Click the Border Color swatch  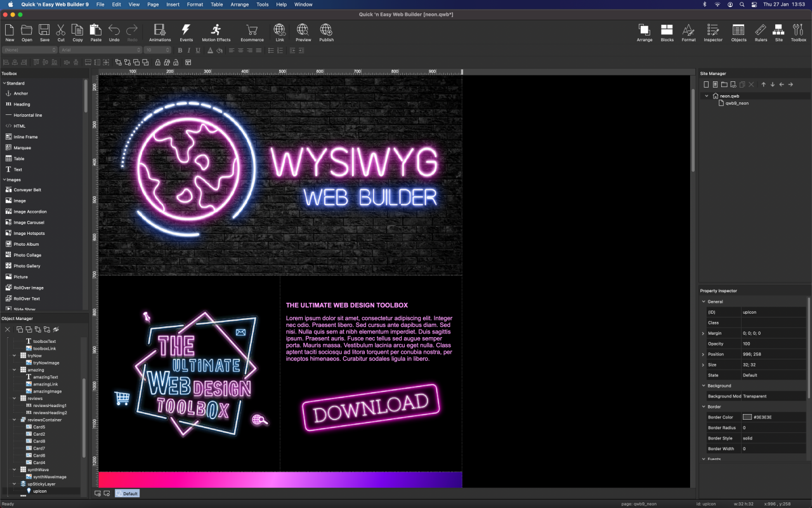pos(747,417)
